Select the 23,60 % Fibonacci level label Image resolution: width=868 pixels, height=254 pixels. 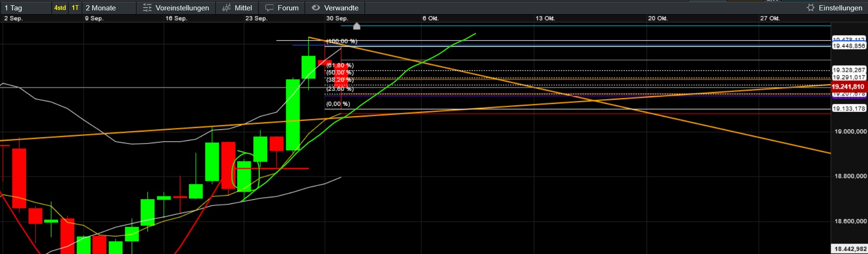click(x=340, y=89)
